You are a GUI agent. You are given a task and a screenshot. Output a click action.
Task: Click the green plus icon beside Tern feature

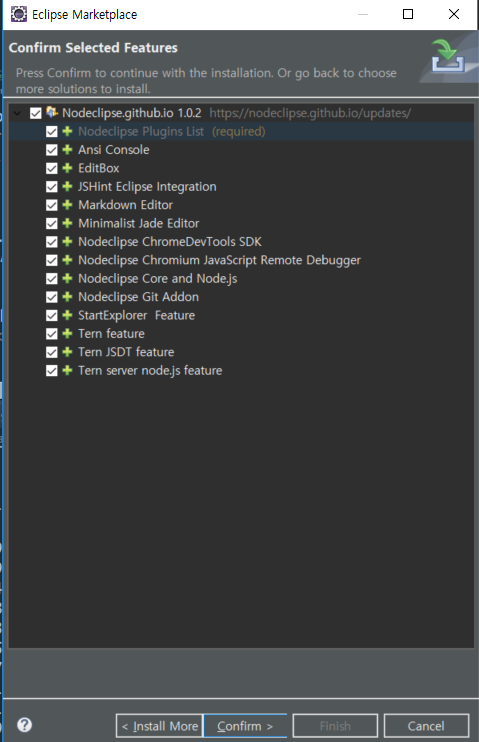(x=67, y=334)
